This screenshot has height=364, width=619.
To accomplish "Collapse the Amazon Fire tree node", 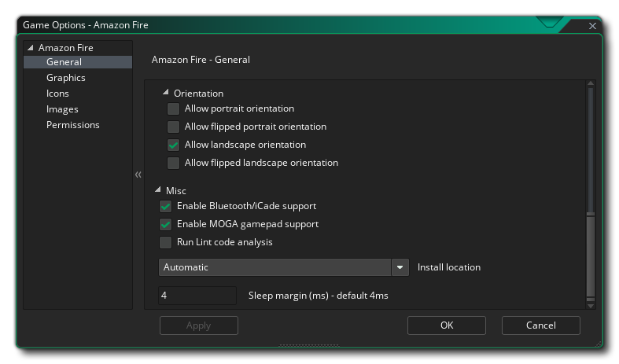I will pos(31,48).
